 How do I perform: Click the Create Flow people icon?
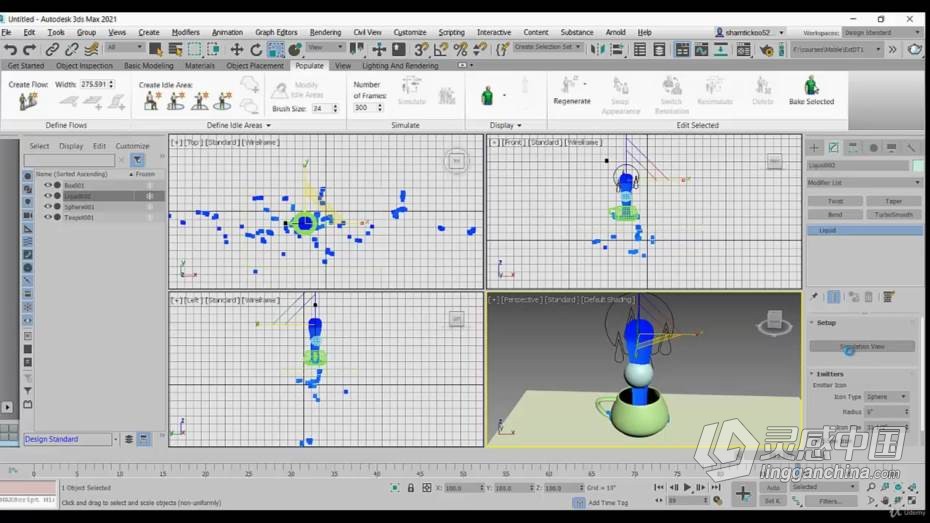coord(27,102)
